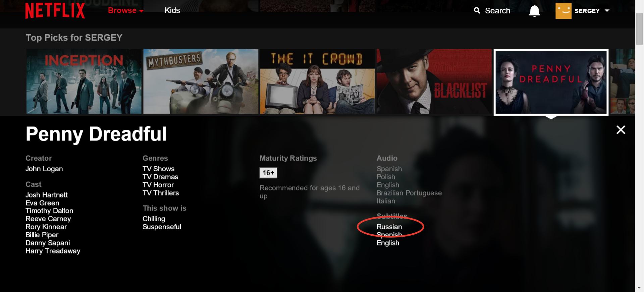Close the Penny Dreadful details panel
The height and width of the screenshot is (292, 644).
click(621, 130)
